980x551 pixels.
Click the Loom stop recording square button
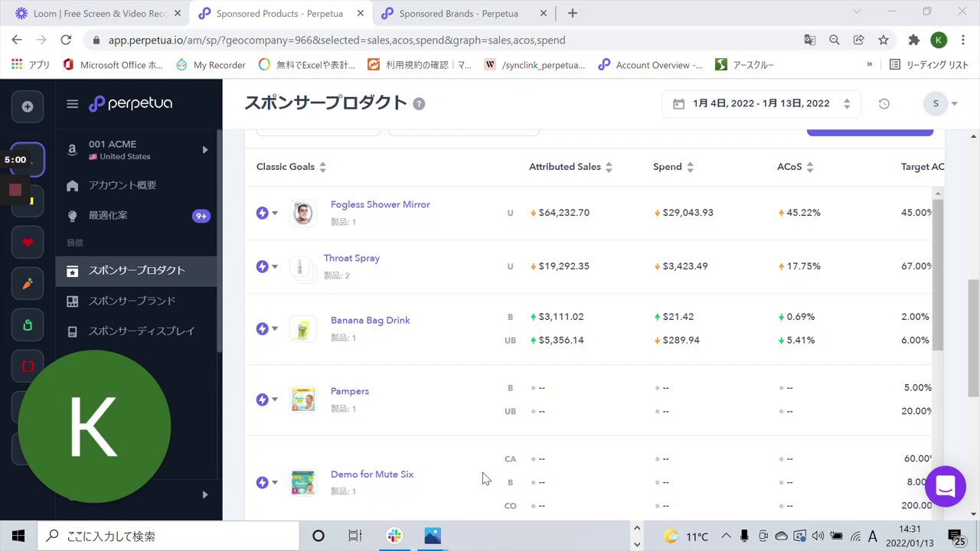[x=15, y=190]
